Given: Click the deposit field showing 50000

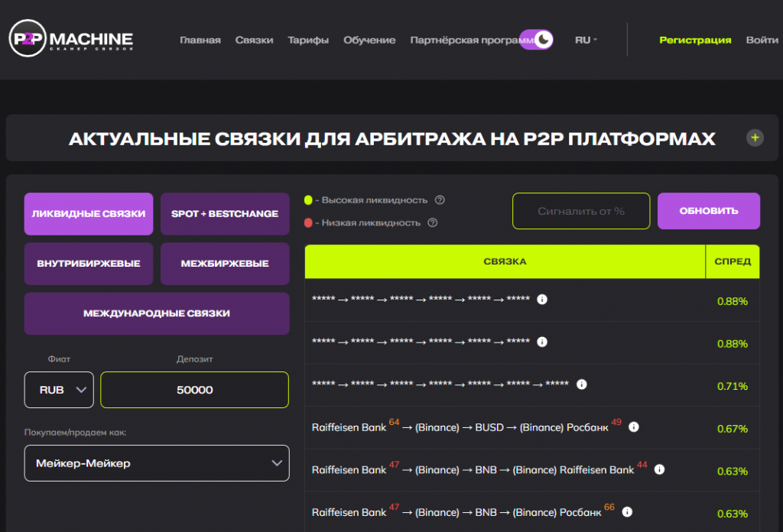Looking at the screenshot, I should pyautogui.click(x=195, y=390).
